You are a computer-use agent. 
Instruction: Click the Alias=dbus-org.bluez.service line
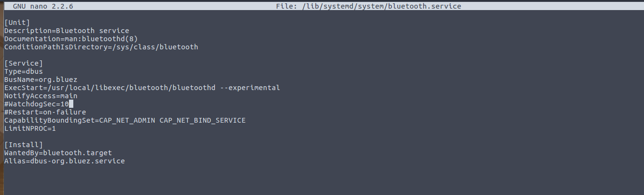(65, 161)
